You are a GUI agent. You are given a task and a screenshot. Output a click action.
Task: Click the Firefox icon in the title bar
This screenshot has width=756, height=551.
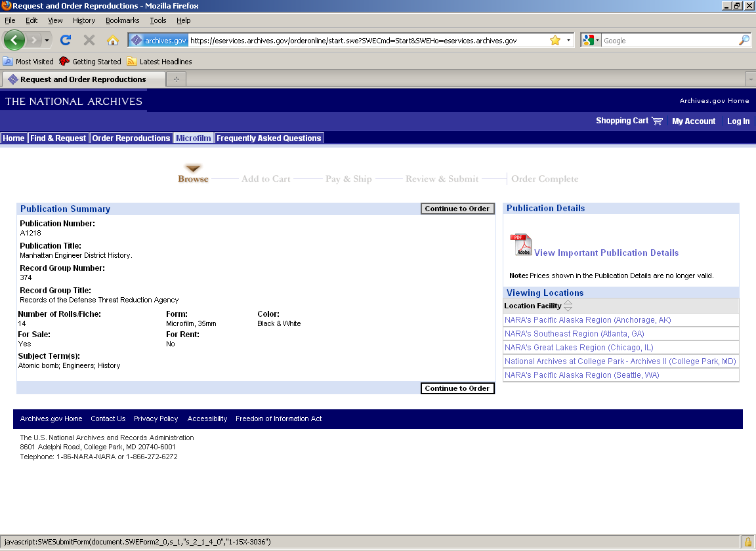tap(6, 6)
